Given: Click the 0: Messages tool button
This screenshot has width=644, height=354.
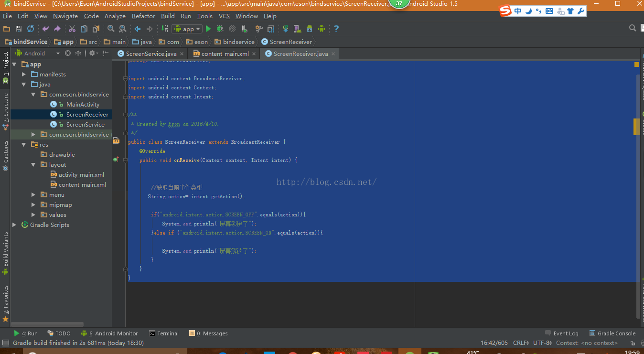Looking at the screenshot, I should point(208,333).
